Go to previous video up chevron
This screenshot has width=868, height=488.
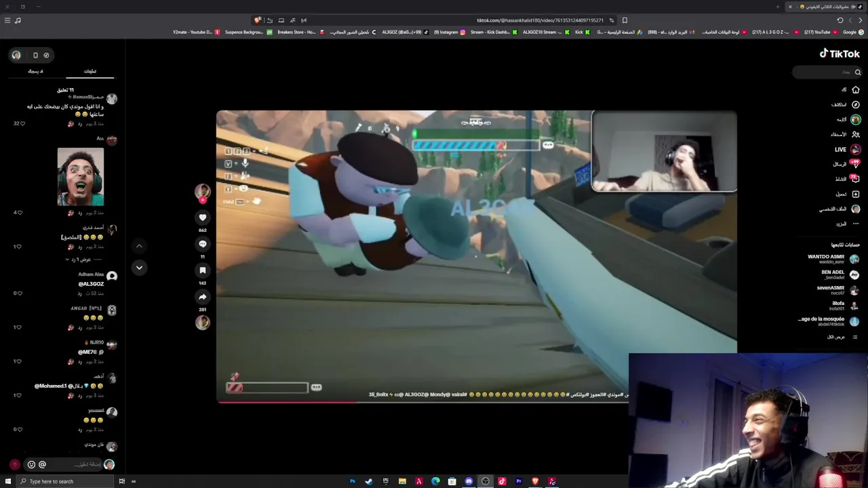point(139,246)
